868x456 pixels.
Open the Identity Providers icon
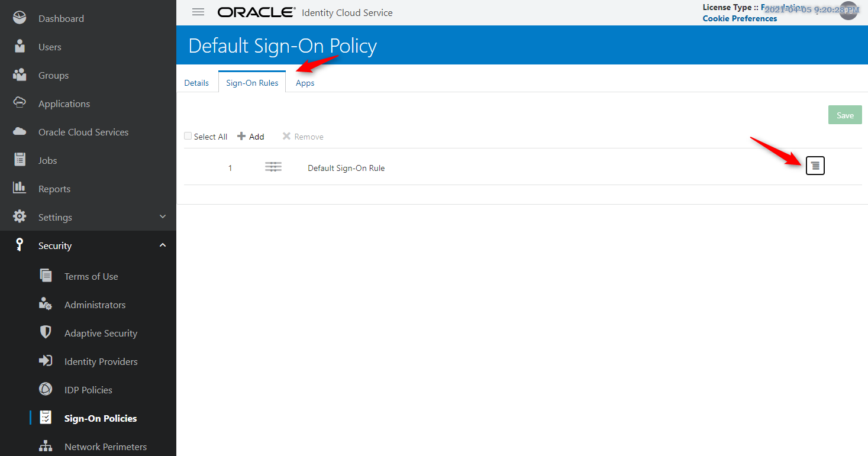[46, 361]
